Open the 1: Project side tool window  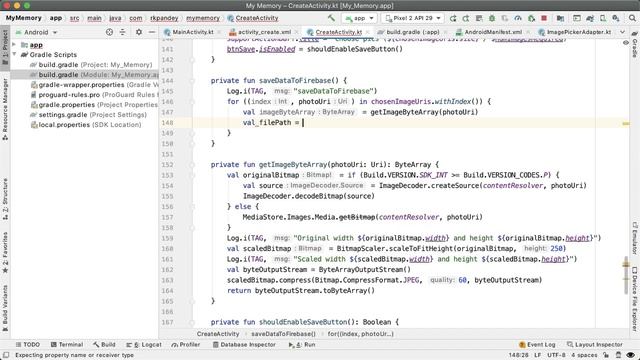click(5, 47)
